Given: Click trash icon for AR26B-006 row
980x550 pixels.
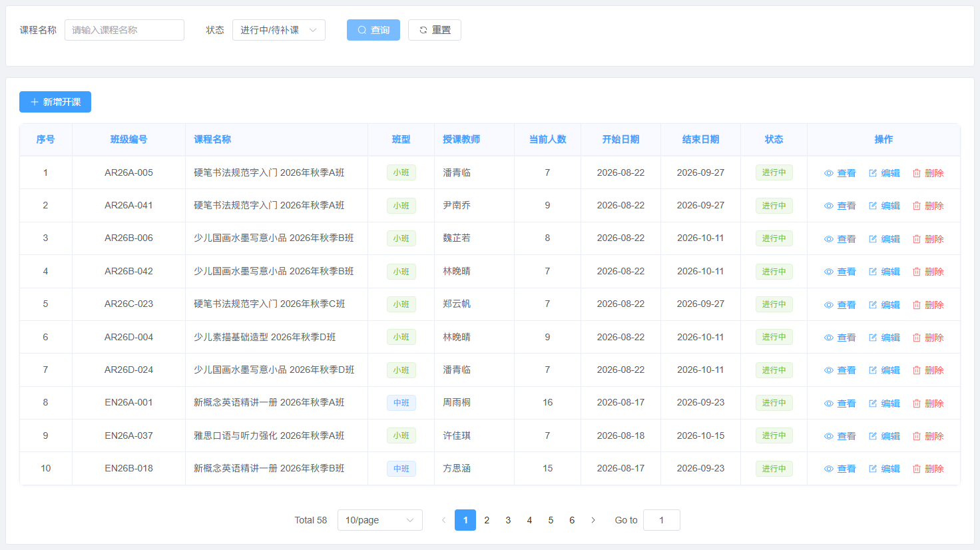Looking at the screenshot, I should tap(917, 239).
